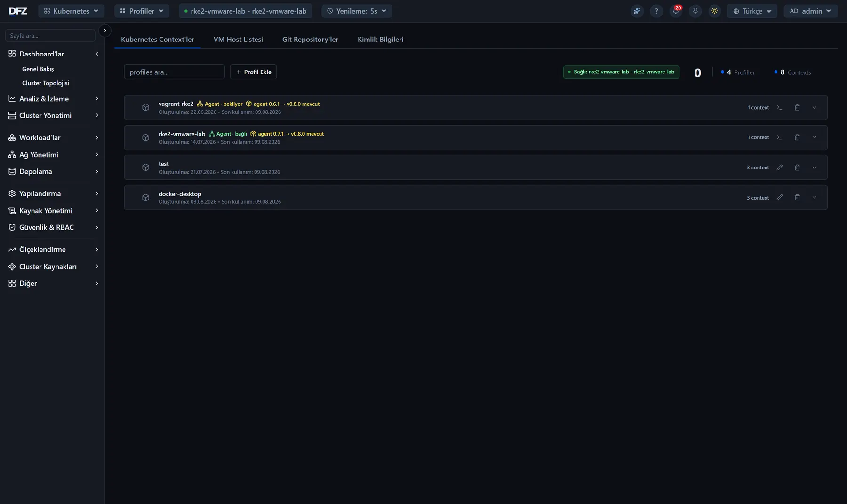The width and height of the screenshot is (847, 504).
Task: Delete the docker-desktop profile
Action: tap(797, 198)
